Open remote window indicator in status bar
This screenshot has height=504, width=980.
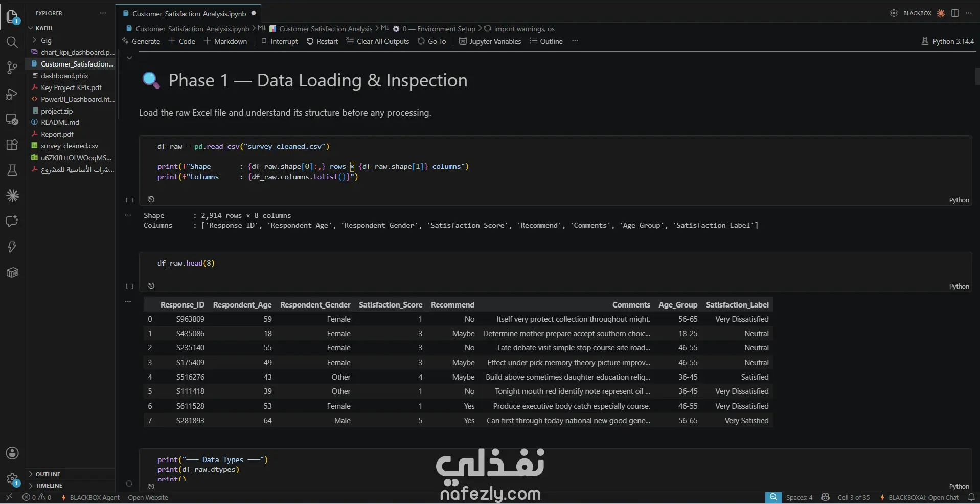pos(9,497)
